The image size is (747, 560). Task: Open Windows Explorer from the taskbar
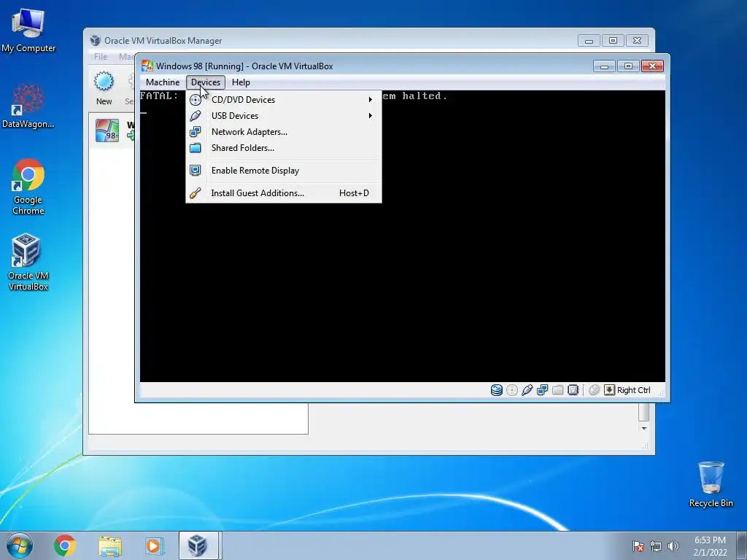[x=110, y=545]
